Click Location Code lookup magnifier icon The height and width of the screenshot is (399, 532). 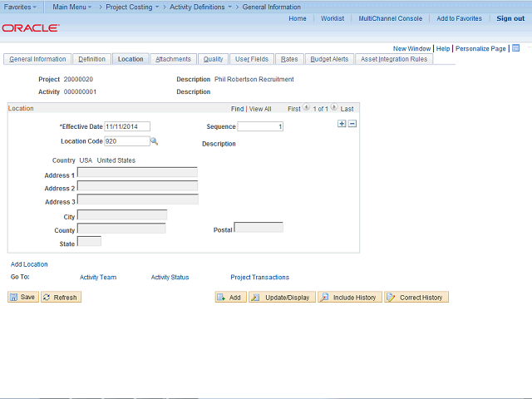154,141
